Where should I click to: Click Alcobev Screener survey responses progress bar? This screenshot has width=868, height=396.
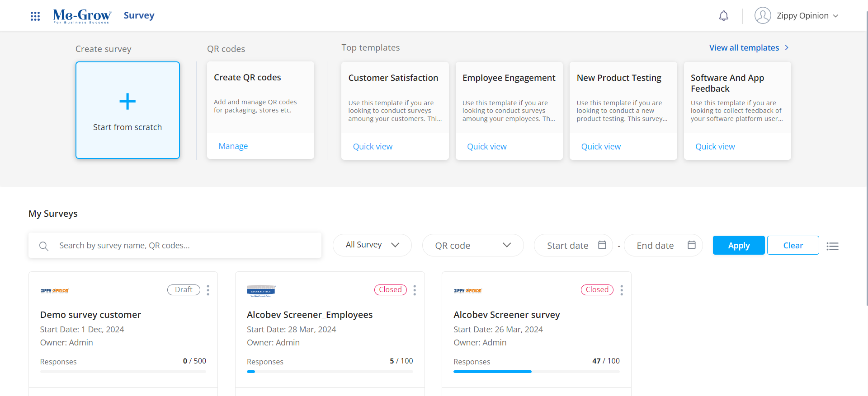pos(536,372)
